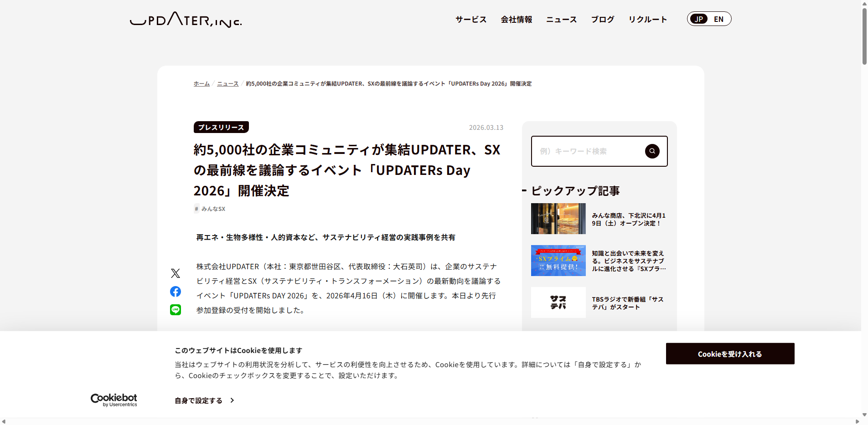Switch site language to EN
Viewport: 868px width, 425px height.
719,19
